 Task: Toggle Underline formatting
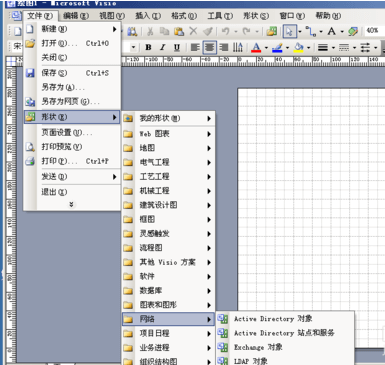(x=177, y=47)
